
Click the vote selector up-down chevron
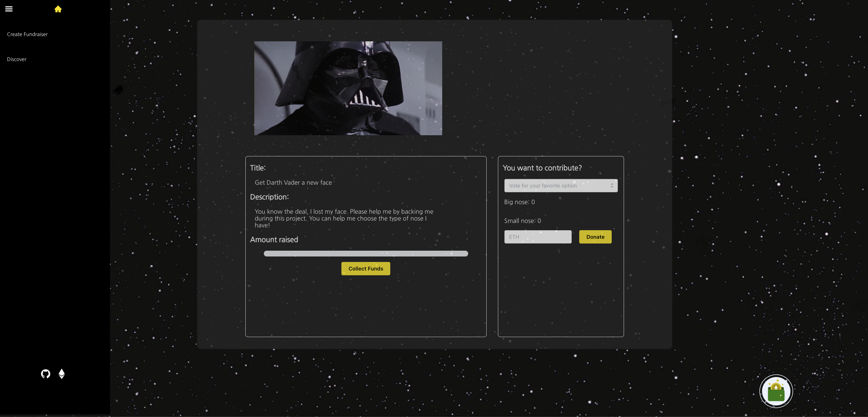click(x=612, y=186)
